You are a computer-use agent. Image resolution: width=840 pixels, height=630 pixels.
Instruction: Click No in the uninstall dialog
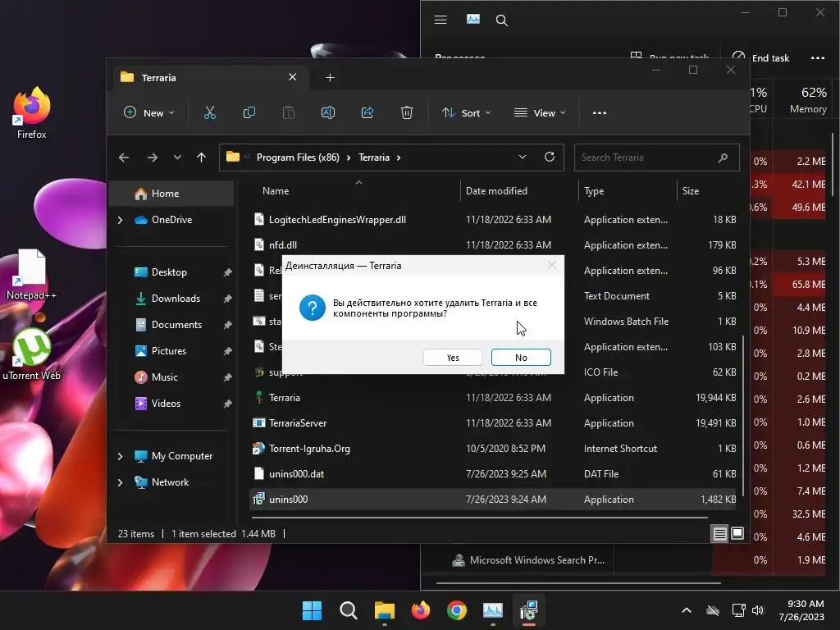[521, 358]
